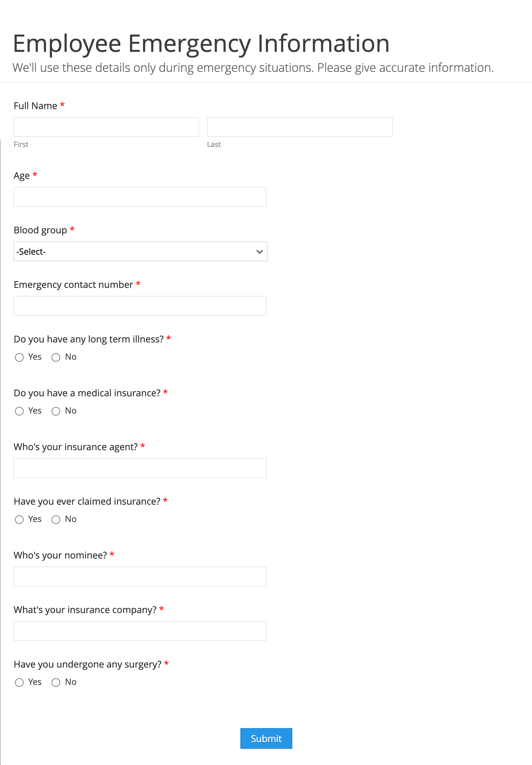
Task: Click the insurance agent text field
Action: tap(139, 468)
